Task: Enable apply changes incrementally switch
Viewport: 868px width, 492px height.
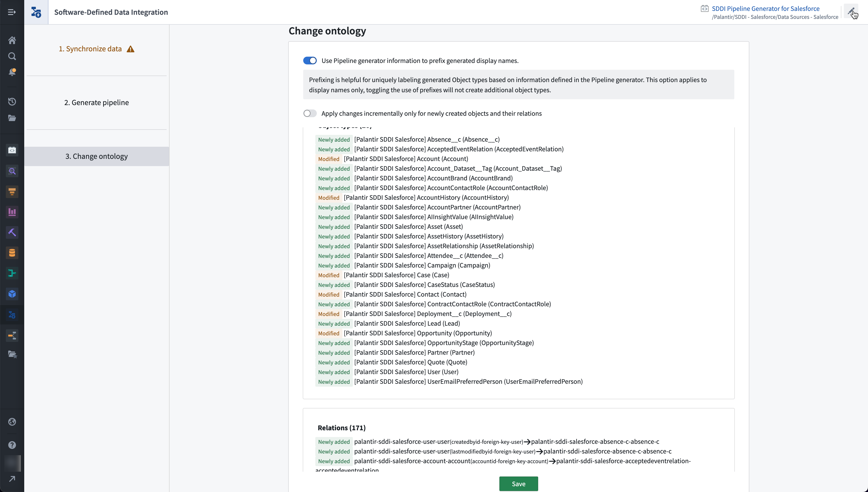Action: [310, 113]
